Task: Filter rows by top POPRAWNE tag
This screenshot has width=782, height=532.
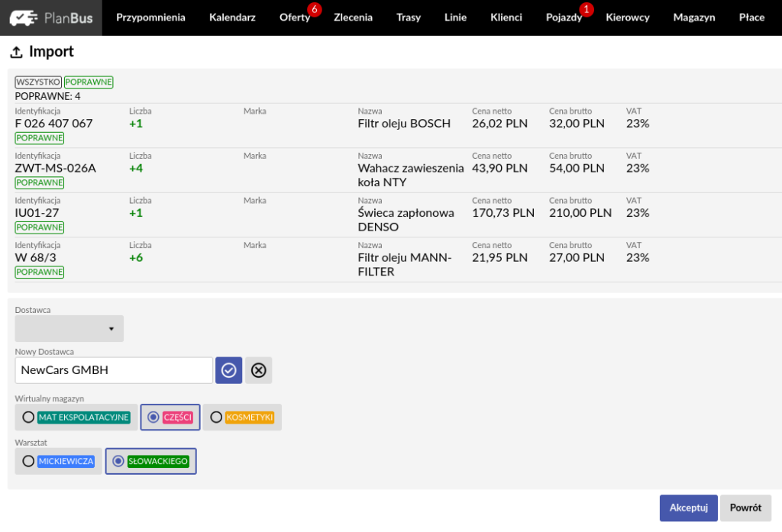Action: (x=89, y=82)
